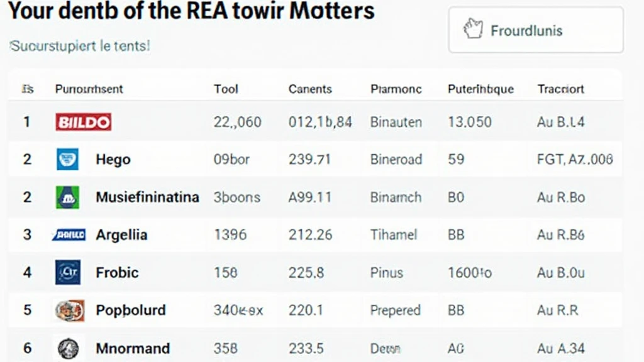
Task: Click the Piarmonc column header
Action: tap(396, 89)
